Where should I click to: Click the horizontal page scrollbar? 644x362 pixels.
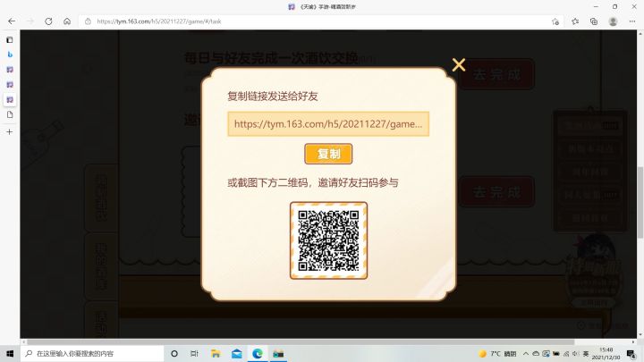point(301,341)
